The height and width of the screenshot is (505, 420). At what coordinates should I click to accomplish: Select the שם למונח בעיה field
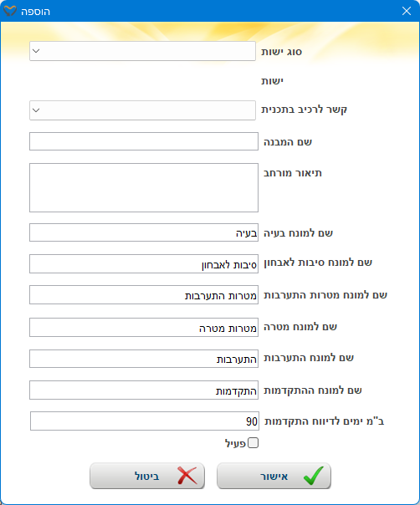[x=144, y=232]
